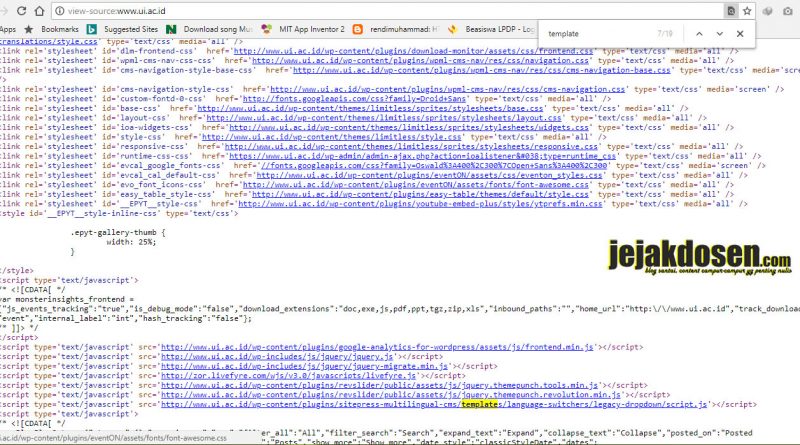The image size is (800, 445).
Task: Open the eventON font-awesome.css link
Action: tap(415, 185)
